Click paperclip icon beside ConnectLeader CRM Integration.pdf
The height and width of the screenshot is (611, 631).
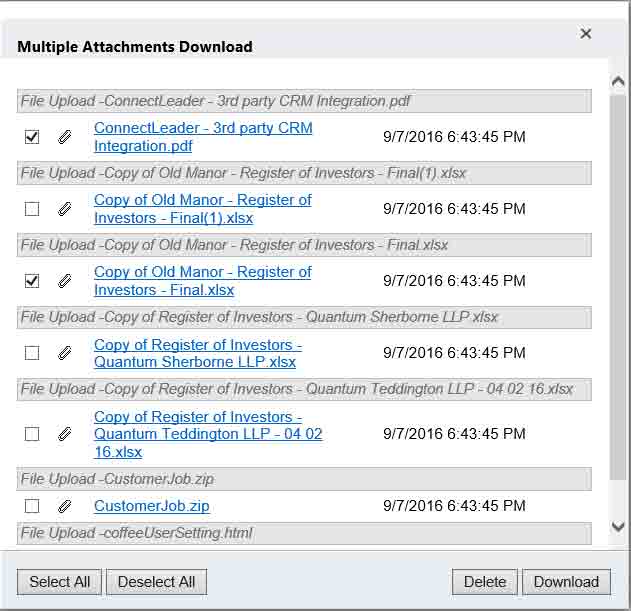65,137
